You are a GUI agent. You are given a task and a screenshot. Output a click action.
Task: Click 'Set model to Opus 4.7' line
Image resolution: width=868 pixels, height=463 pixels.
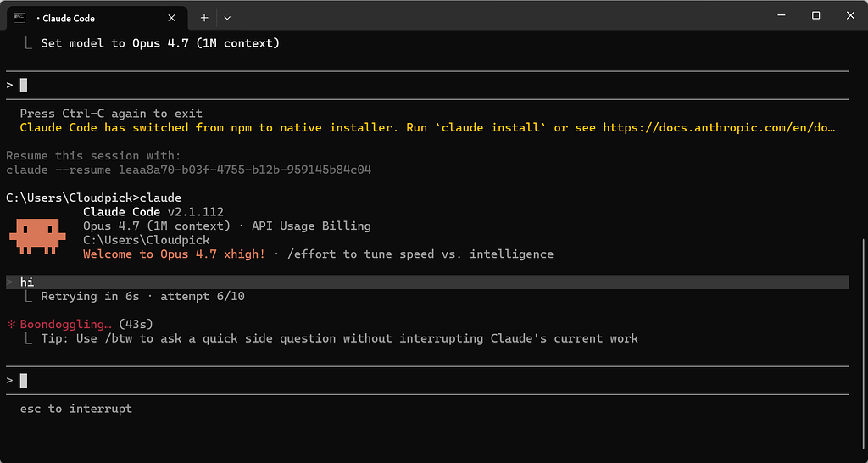160,43
